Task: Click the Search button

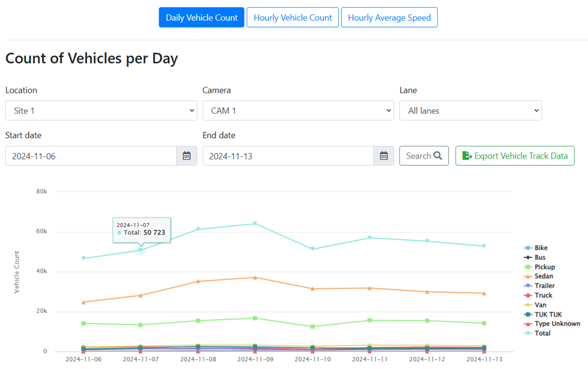Action: tap(423, 156)
